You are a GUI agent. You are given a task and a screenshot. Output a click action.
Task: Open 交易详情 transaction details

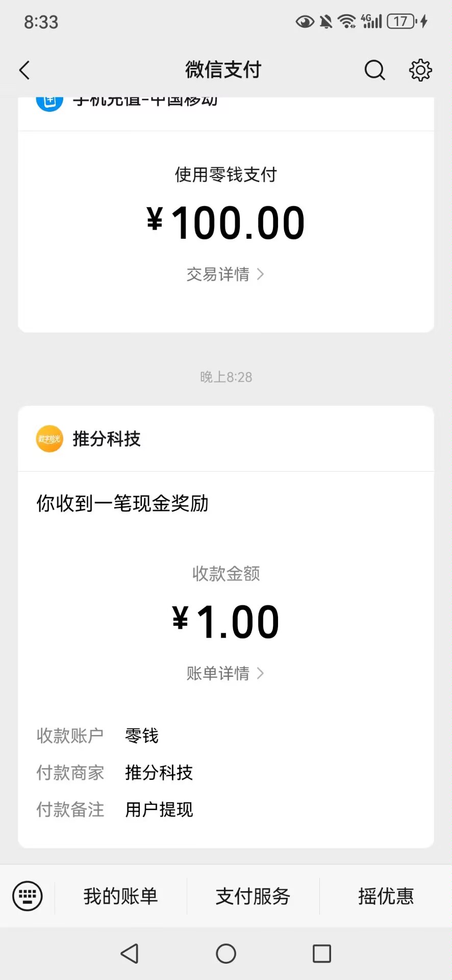point(225,275)
